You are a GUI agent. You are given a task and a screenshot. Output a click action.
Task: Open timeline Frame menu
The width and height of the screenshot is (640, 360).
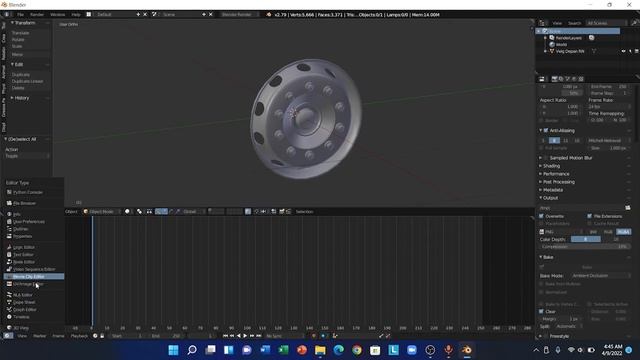58,336
